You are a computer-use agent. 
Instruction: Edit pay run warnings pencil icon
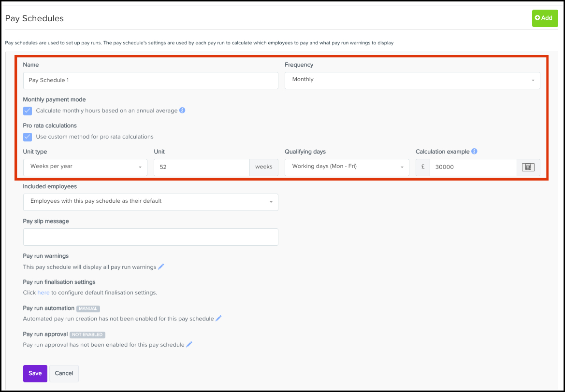coord(161,266)
